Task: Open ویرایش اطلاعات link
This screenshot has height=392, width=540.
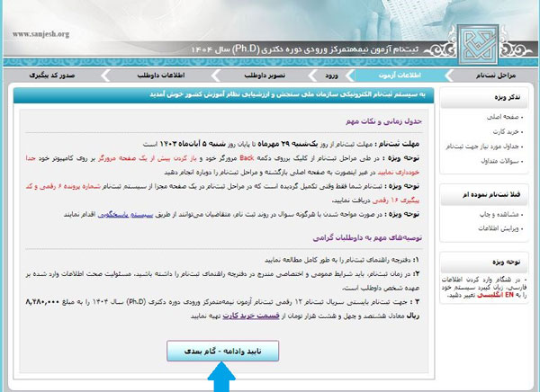Action: click(x=500, y=228)
